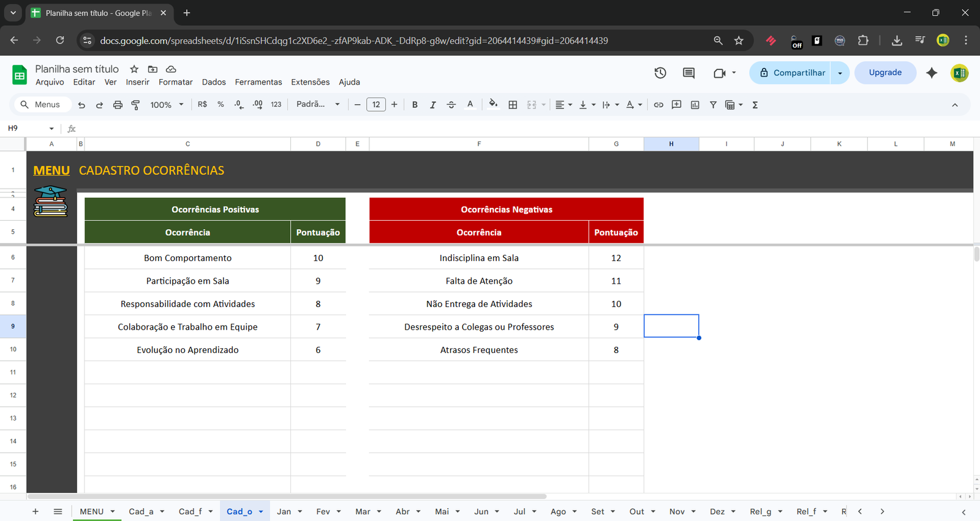Screen dimensions: 980x521
Task: Open the comments panel icon
Action: 688,73
